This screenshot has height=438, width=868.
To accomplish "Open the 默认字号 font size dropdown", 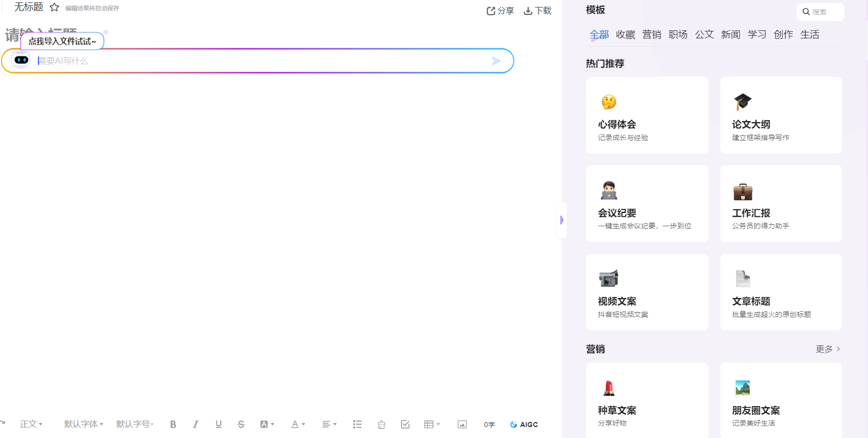I will point(135,424).
